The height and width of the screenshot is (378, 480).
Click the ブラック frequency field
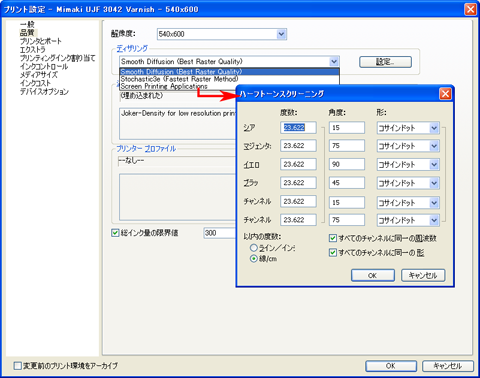coord(298,183)
